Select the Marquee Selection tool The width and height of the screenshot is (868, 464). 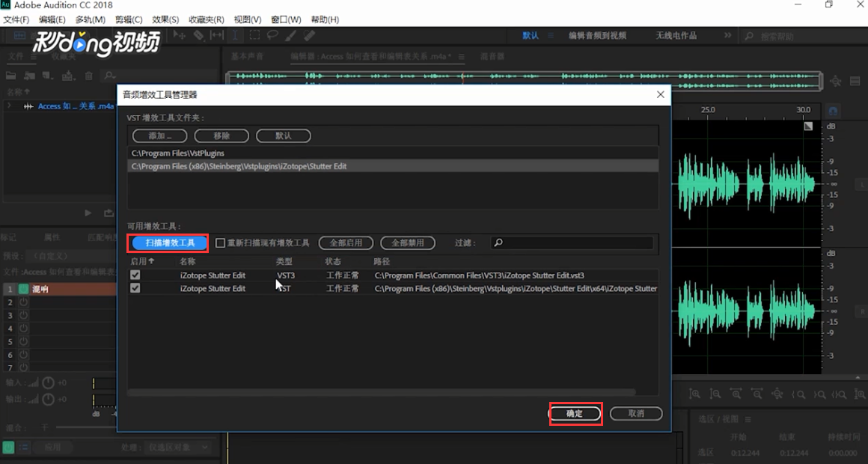pyautogui.click(x=254, y=35)
